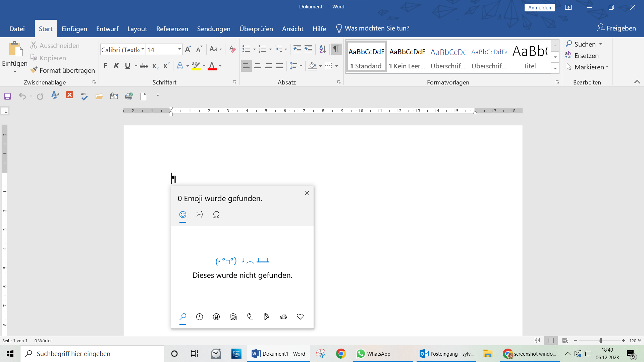Click the zoom slider handle
Image resolution: width=644 pixels, height=362 pixels.
[x=600, y=341]
